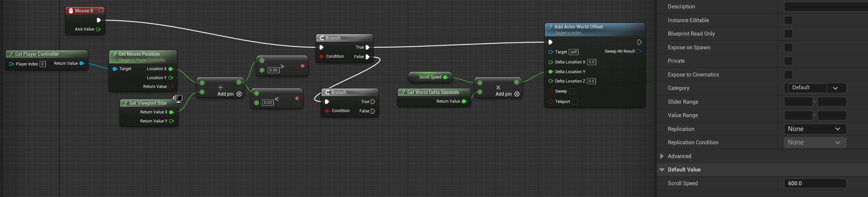
Task: Click the Delta Location Y input pin
Action: [x=551, y=71]
